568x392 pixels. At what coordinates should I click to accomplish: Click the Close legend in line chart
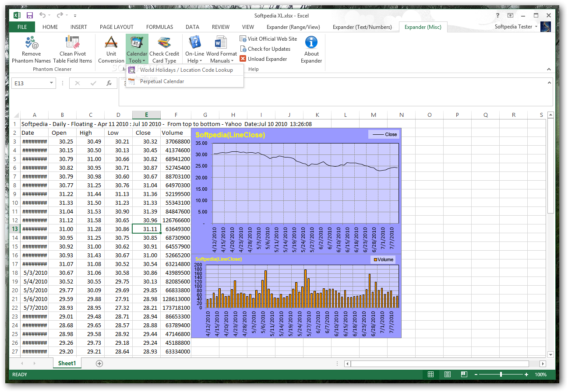[384, 134]
